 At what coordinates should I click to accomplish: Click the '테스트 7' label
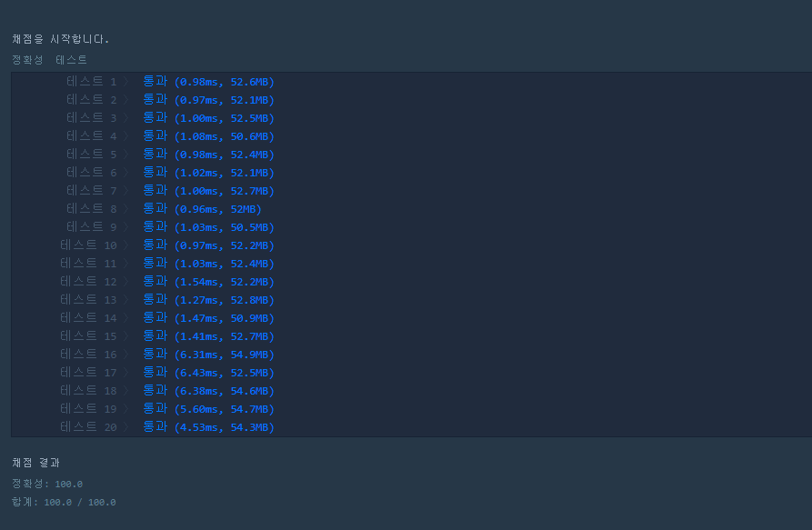click(92, 191)
